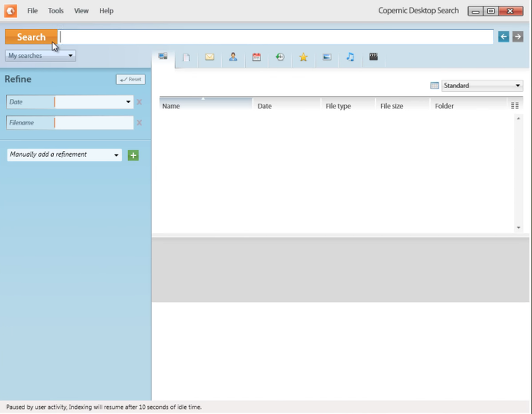The height and width of the screenshot is (414, 532).
Task: Sort results by the Date column
Action: coord(287,106)
